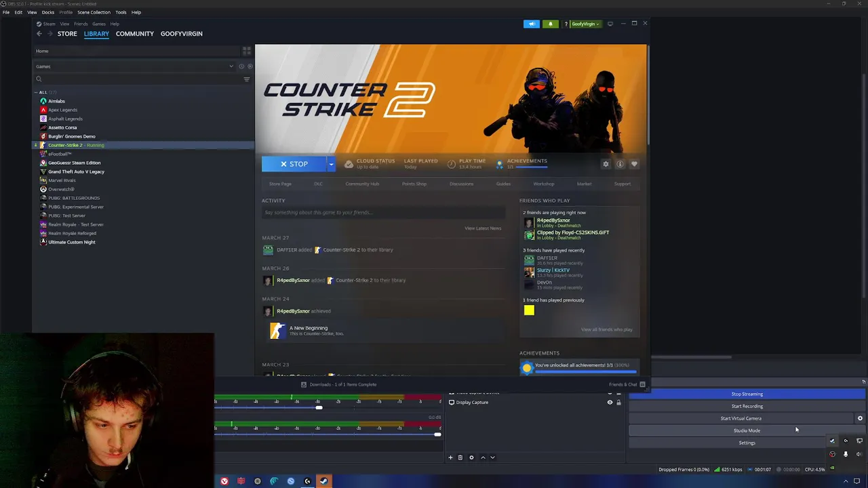The image size is (868, 488).
Task: Toggle Display Capture visibility eye
Action: [610, 403]
